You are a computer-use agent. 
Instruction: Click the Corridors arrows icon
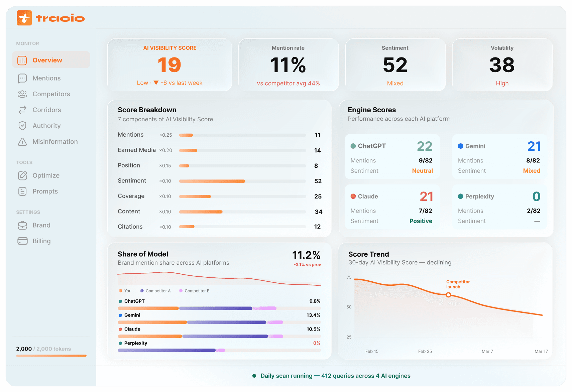click(x=22, y=110)
